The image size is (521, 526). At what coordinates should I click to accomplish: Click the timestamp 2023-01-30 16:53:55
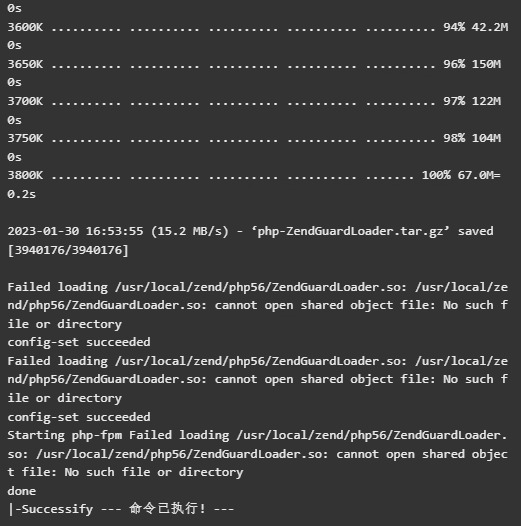[x=75, y=231]
